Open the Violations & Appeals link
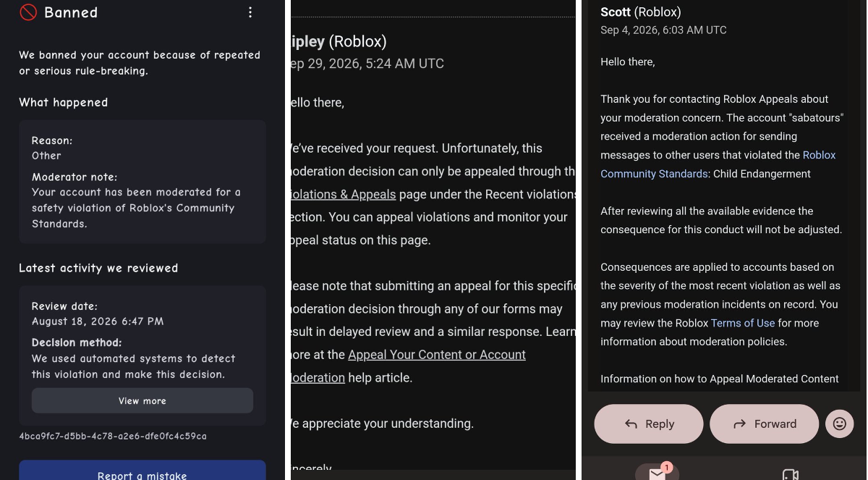This screenshot has height=480, width=868. (x=342, y=194)
